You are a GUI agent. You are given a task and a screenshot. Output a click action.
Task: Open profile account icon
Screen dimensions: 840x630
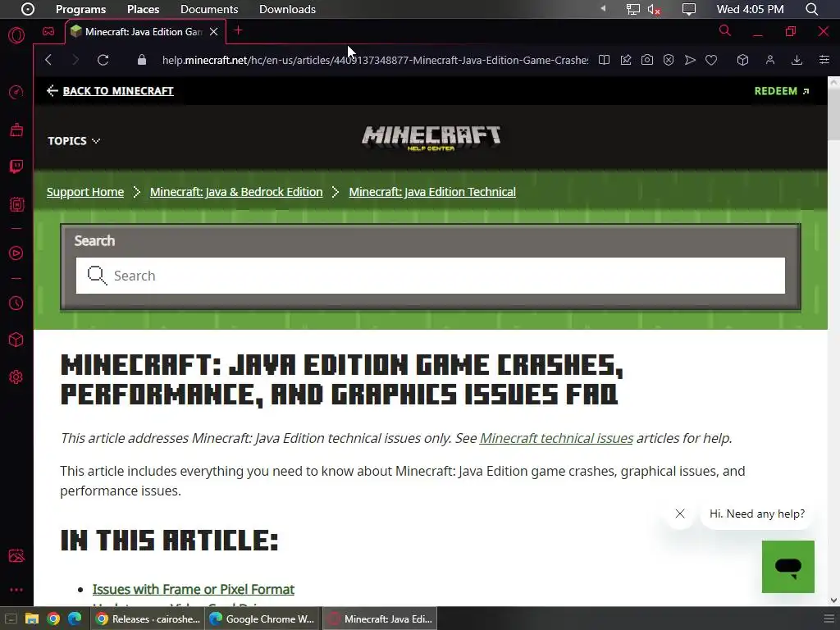[769, 60]
